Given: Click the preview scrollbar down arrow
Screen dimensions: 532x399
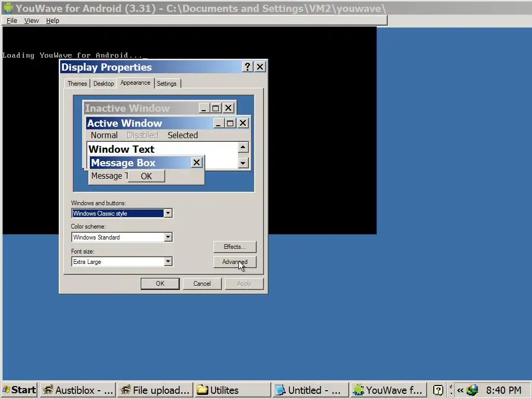Looking at the screenshot, I should coord(243,163).
